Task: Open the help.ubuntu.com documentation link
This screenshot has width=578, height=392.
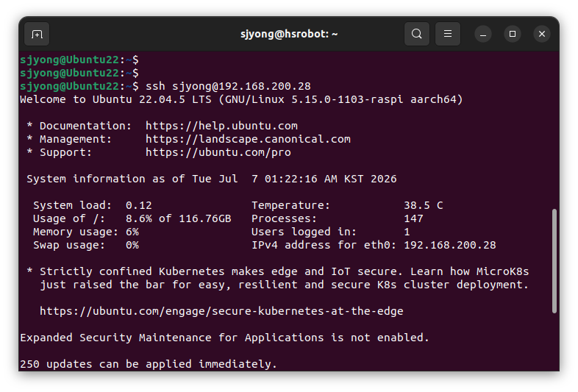Action: point(221,126)
